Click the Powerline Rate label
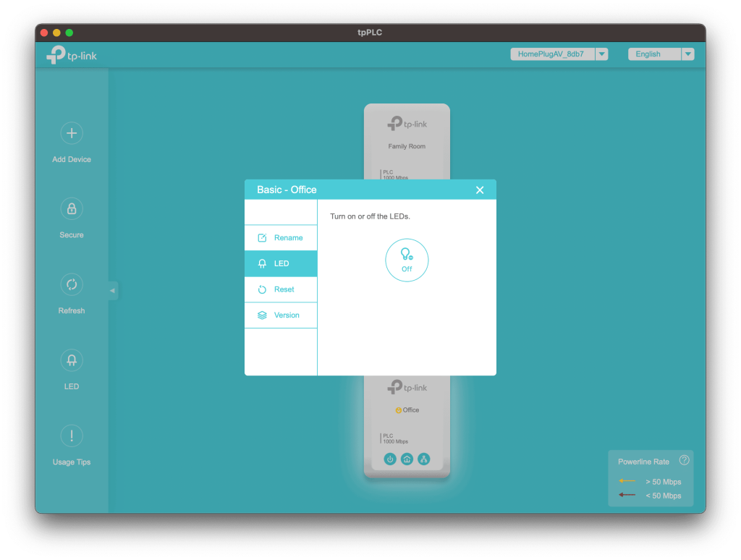The image size is (741, 560). point(643,462)
